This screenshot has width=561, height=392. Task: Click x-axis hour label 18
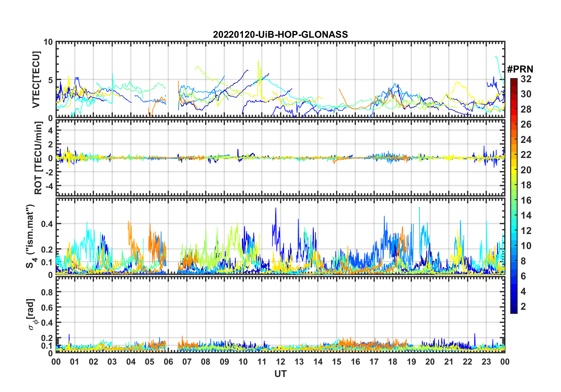[393, 362]
